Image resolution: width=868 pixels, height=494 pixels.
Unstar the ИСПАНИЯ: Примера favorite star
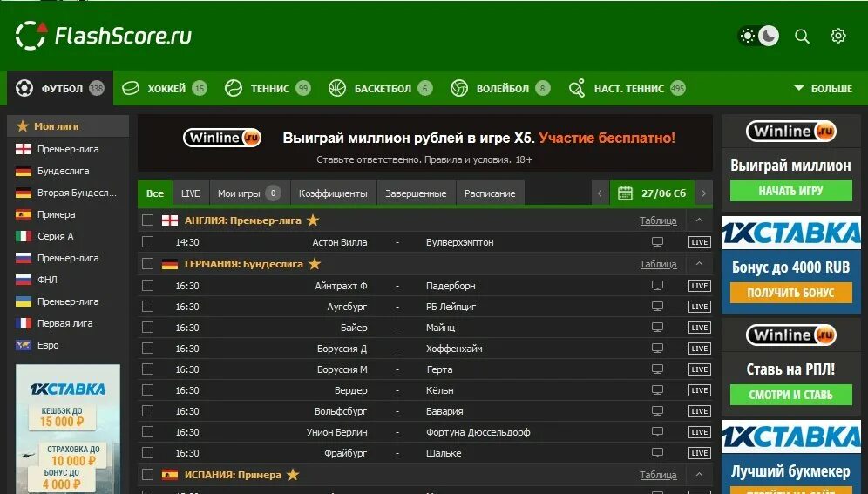tap(293, 475)
